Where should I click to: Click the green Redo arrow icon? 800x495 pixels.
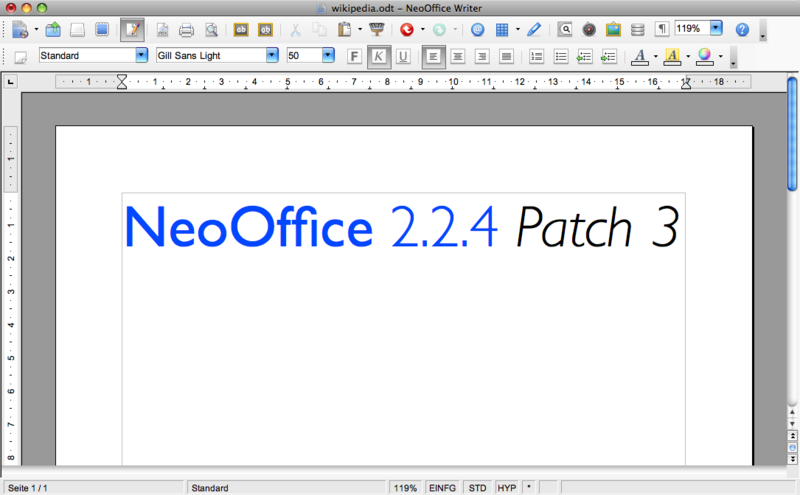click(439, 30)
